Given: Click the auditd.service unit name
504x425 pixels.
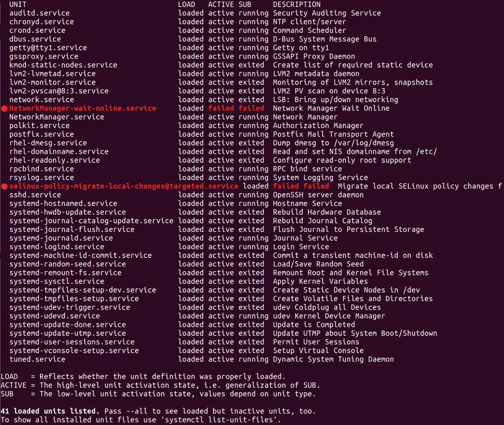Looking at the screenshot, I should (x=39, y=13).
